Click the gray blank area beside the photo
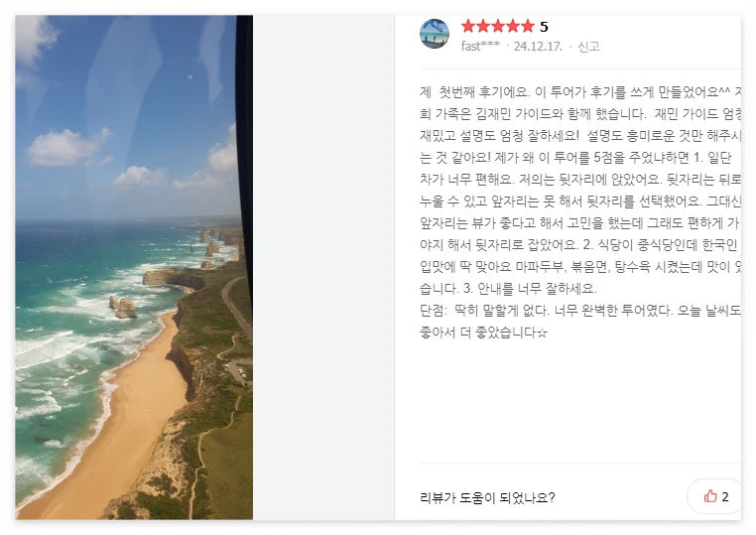 (323, 267)
